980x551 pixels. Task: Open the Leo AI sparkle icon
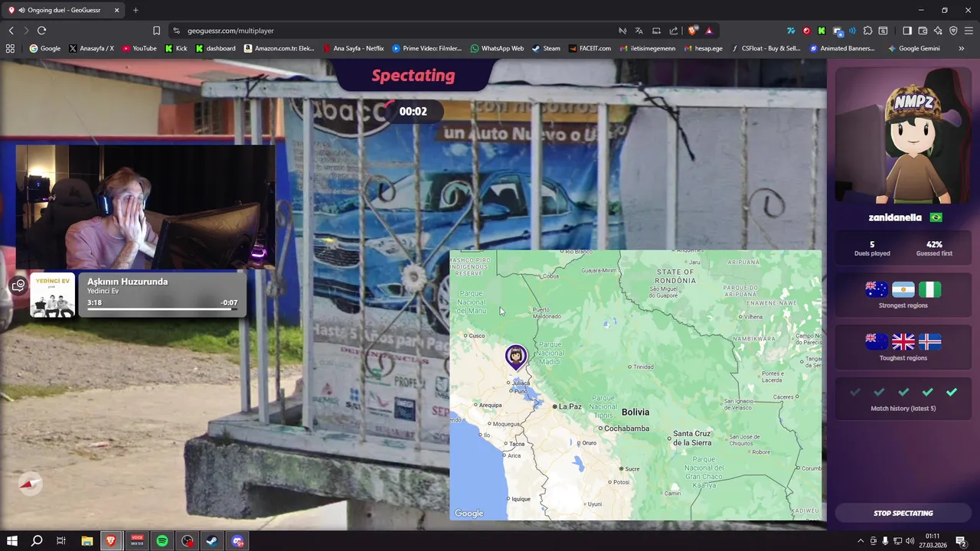pyautogui.click(x=938, y=31)
